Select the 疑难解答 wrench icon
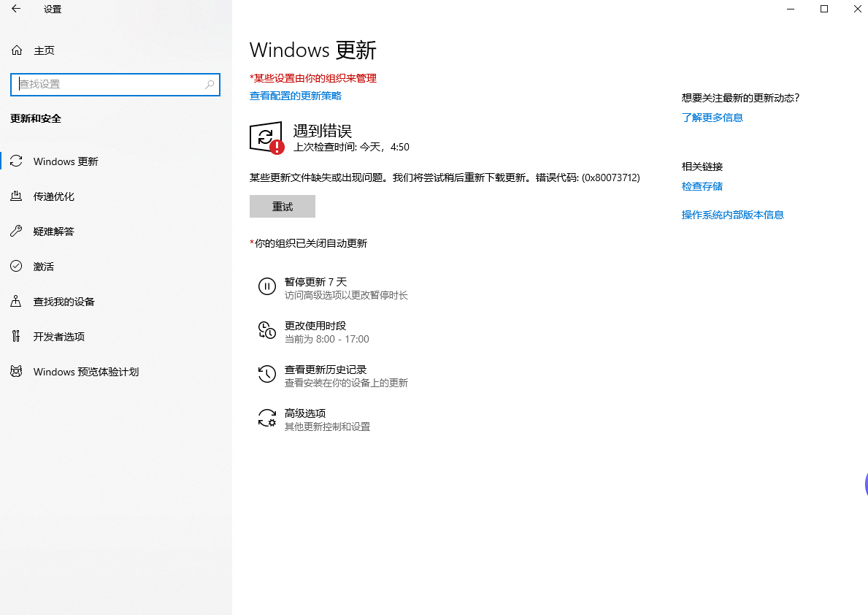The height and width of the screenshot is (615, 868). [17, 231]
